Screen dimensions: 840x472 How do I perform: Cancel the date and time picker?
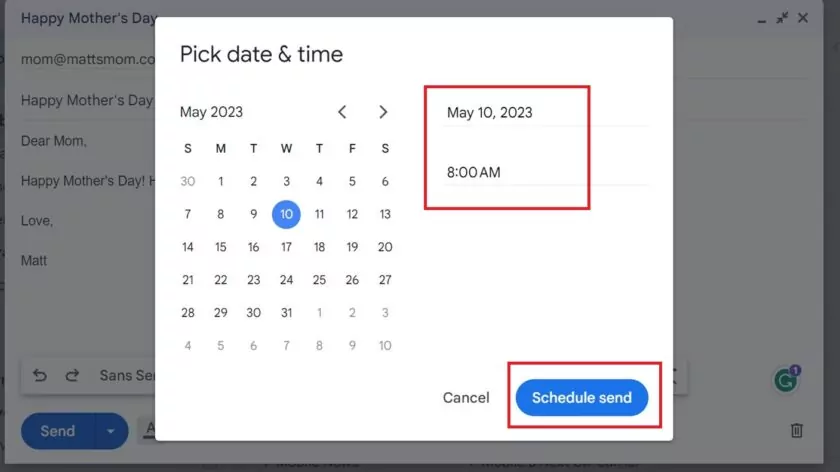click(x=466, y=398)
